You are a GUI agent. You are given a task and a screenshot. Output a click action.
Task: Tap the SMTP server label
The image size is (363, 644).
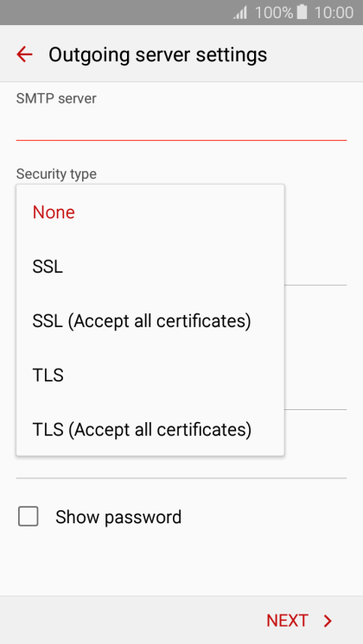56,98
